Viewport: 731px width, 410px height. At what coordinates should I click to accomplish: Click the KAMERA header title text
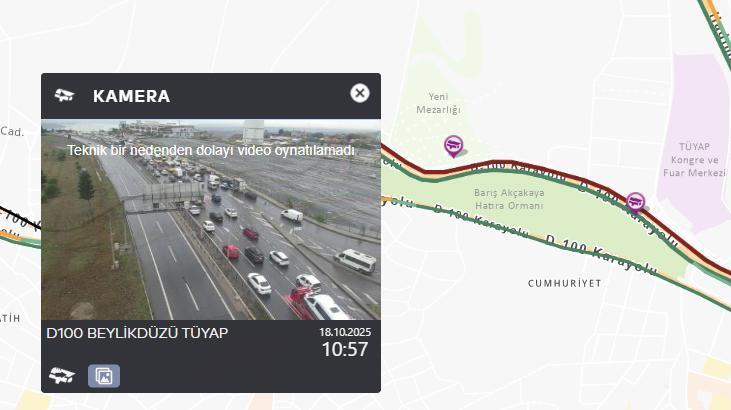[131, 96]
